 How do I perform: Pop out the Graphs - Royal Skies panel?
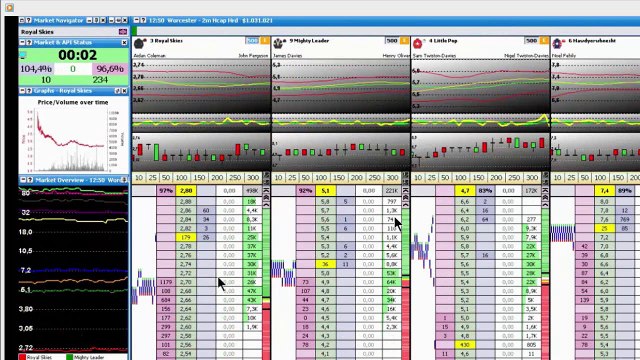point(118,91)
